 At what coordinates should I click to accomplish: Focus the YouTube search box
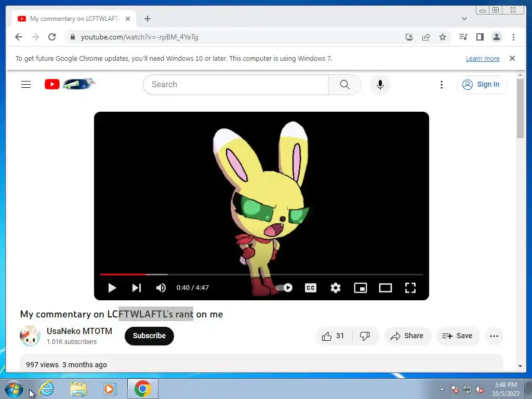pos(236,85)
